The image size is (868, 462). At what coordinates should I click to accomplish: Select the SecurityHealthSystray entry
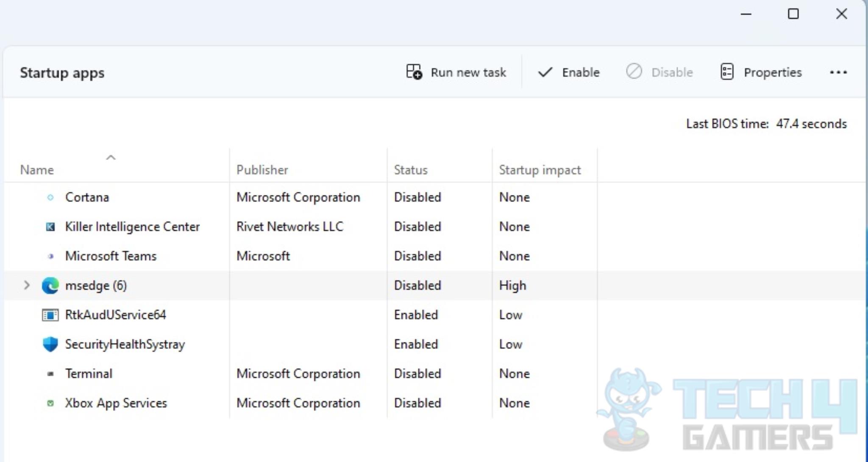tap(125, 344)
